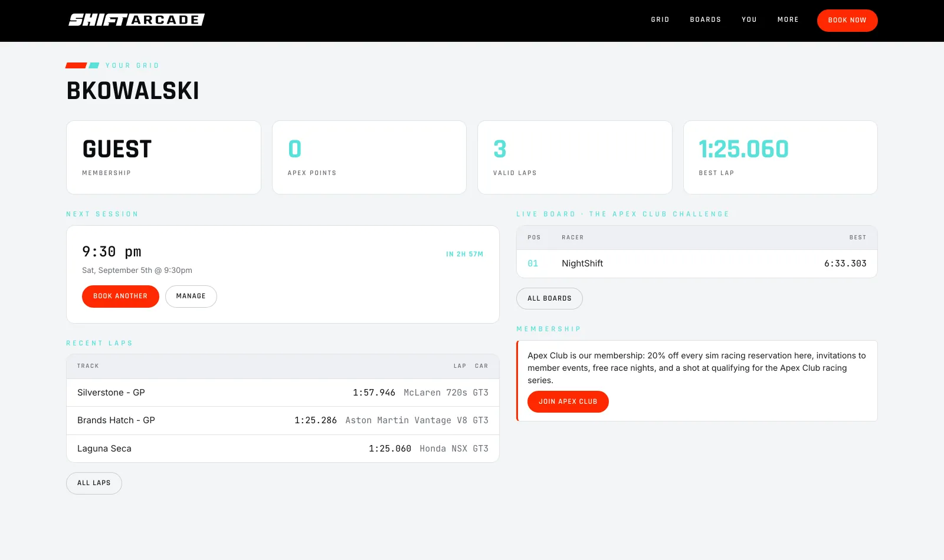The width and height of the screenshot is (944, 560).
Task: Click the 6:33.303 best time
Action: [845, 263]
